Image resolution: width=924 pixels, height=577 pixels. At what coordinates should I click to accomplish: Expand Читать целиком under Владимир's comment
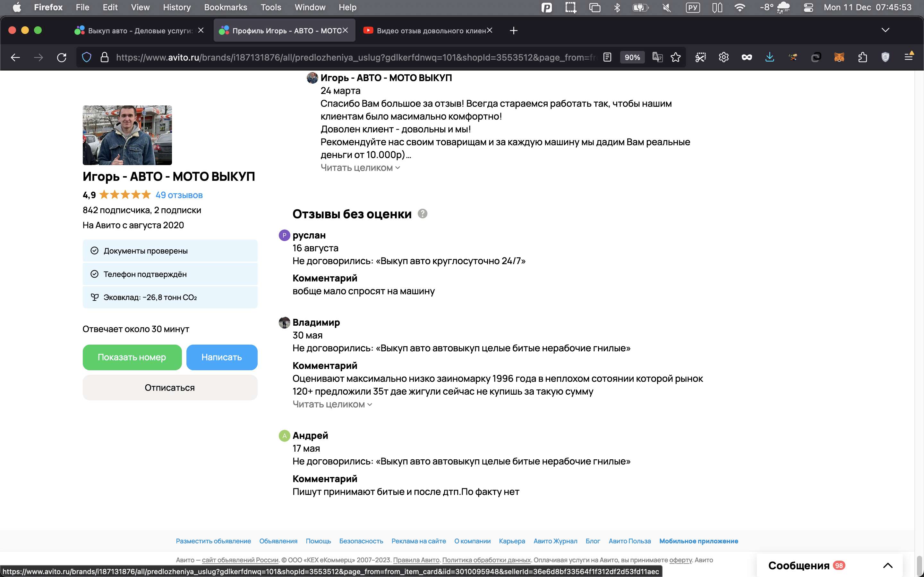[x=332, y=404]
